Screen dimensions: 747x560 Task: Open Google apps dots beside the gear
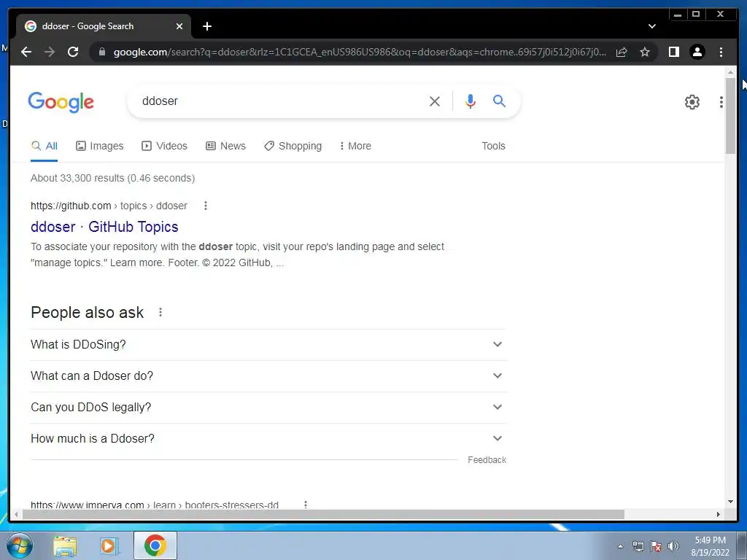tap(721, 101)
